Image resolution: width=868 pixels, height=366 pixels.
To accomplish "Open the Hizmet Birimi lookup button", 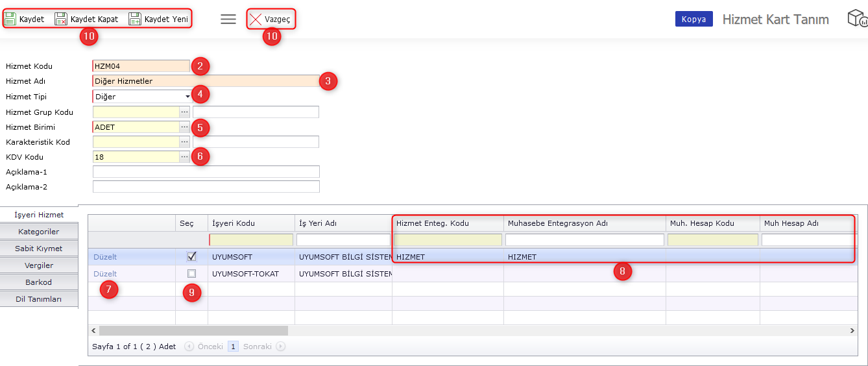I will click(x=185, y=127).
